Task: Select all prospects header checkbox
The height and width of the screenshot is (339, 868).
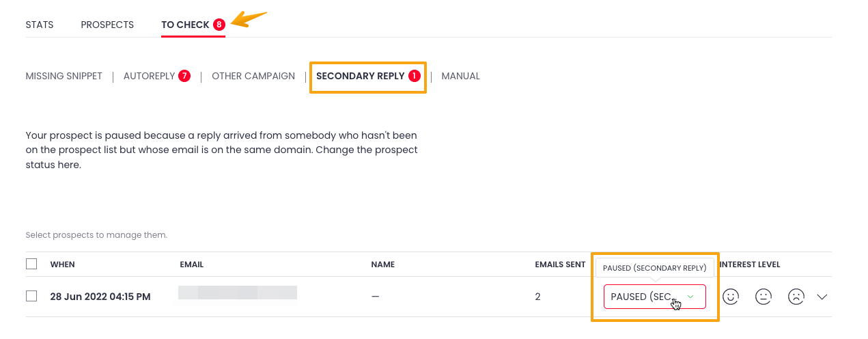Action: coord(31,264)
